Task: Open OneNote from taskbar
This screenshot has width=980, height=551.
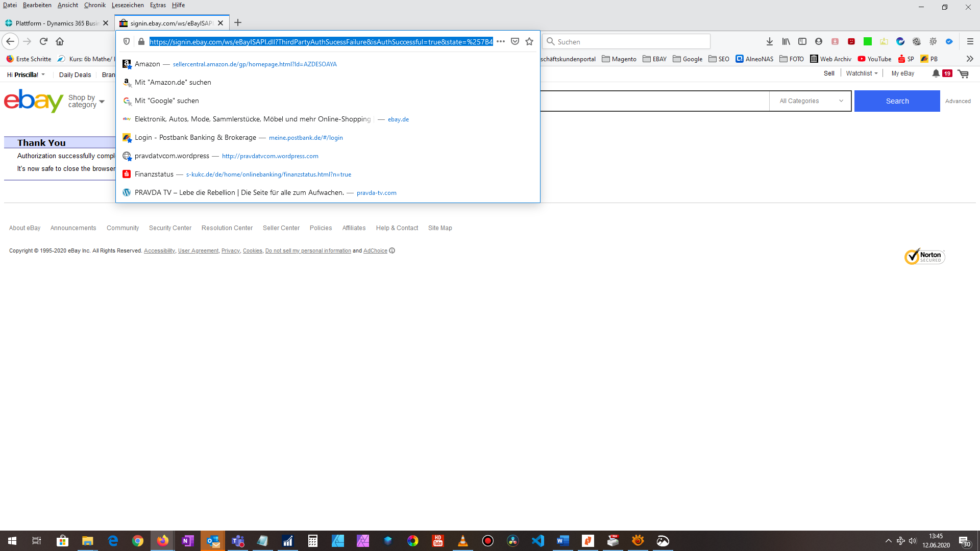Action: point(188,541)
